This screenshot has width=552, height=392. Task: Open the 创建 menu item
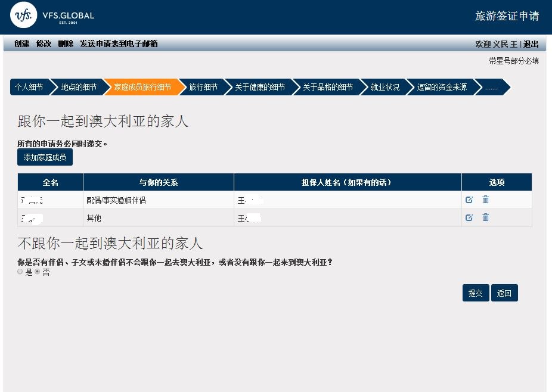pos(21,44)
